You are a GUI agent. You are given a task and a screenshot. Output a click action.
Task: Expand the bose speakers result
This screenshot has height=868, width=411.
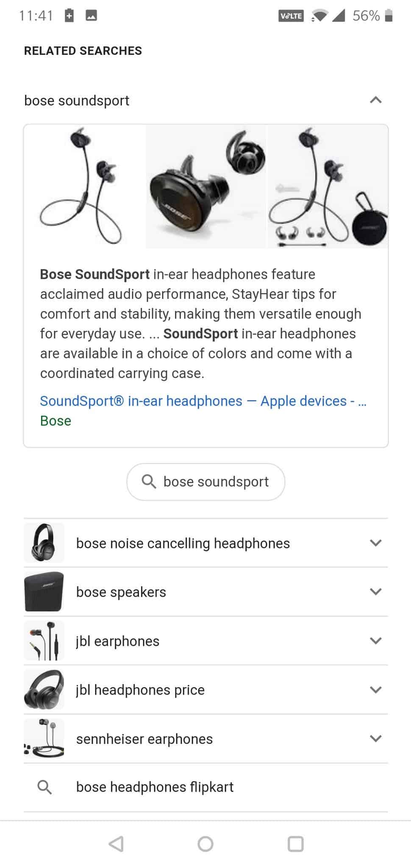coord(375,592)
